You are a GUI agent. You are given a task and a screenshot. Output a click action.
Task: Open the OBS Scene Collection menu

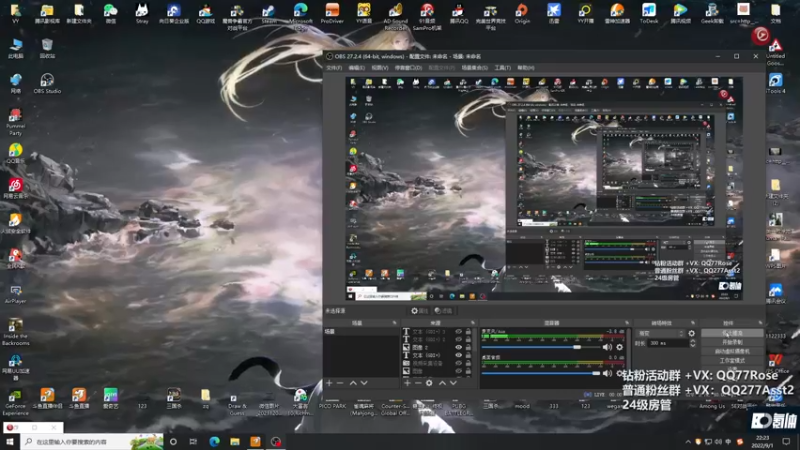474,68
